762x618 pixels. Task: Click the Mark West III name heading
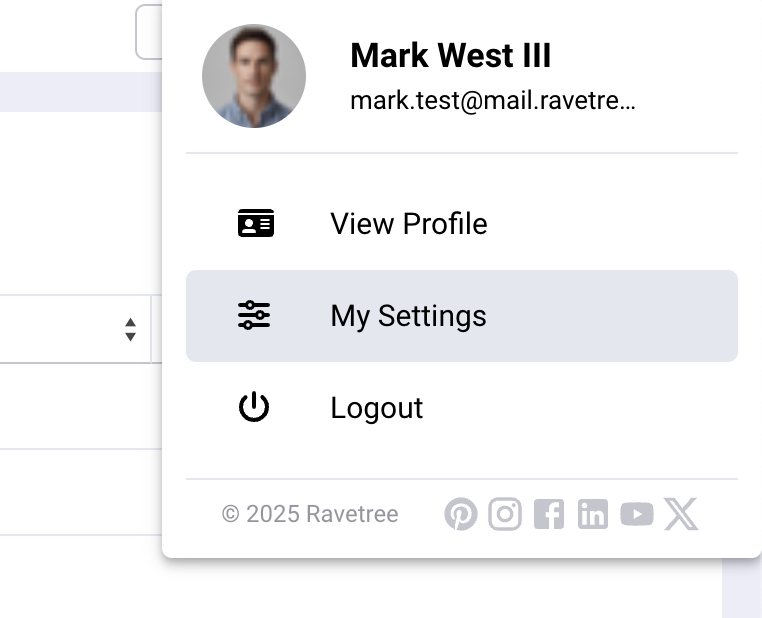(450, 56)
